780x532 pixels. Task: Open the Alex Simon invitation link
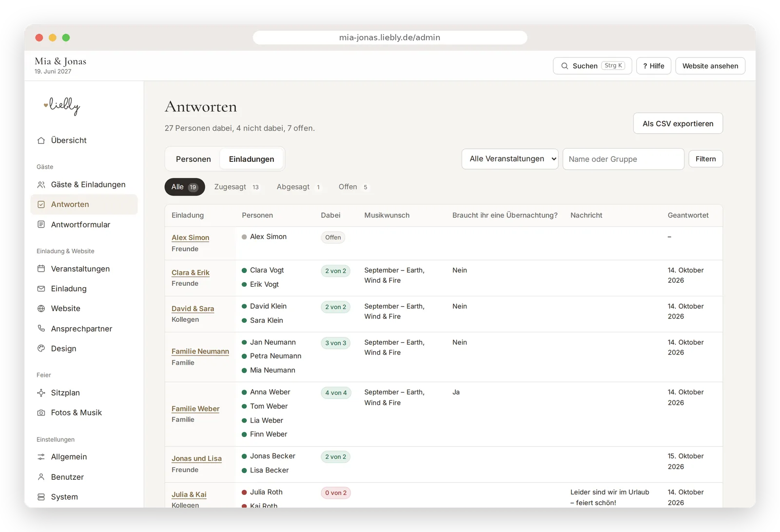pyautogui.click(x=191, y=237)
